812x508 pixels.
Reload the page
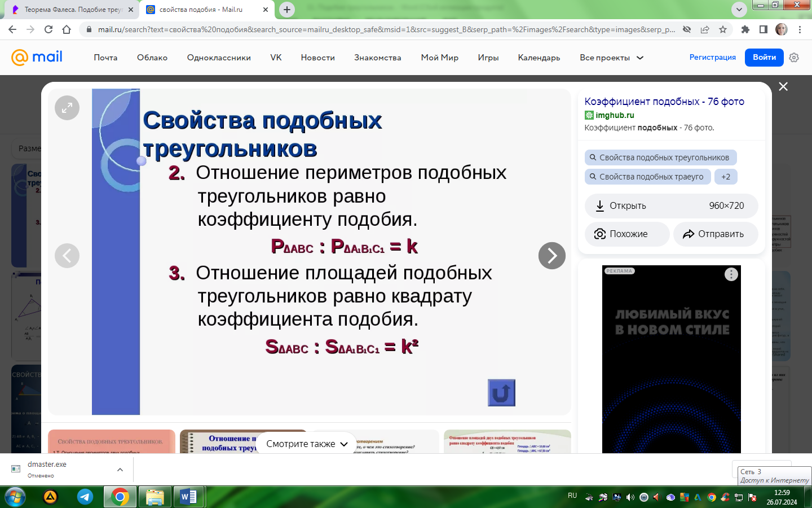pos(48,29)
